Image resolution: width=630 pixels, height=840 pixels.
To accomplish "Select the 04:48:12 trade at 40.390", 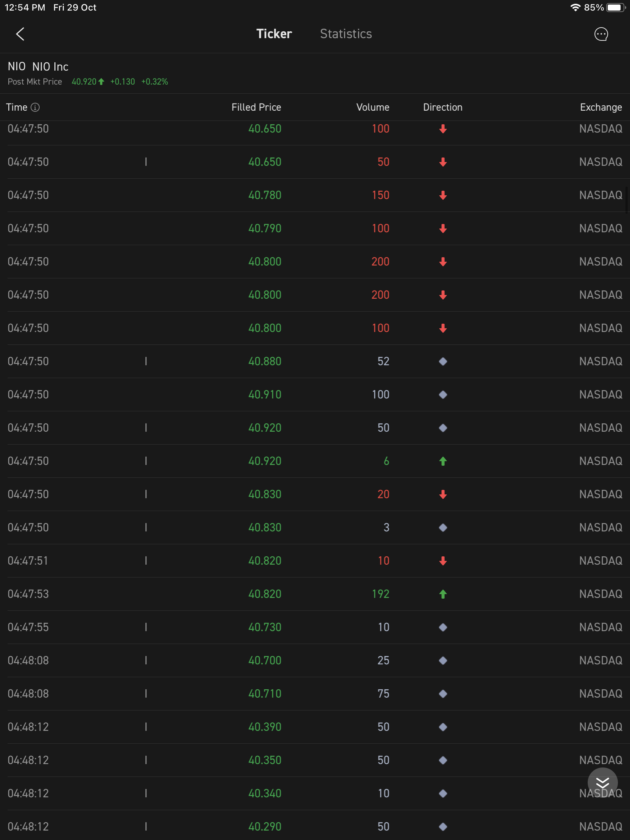I will 315,727.
